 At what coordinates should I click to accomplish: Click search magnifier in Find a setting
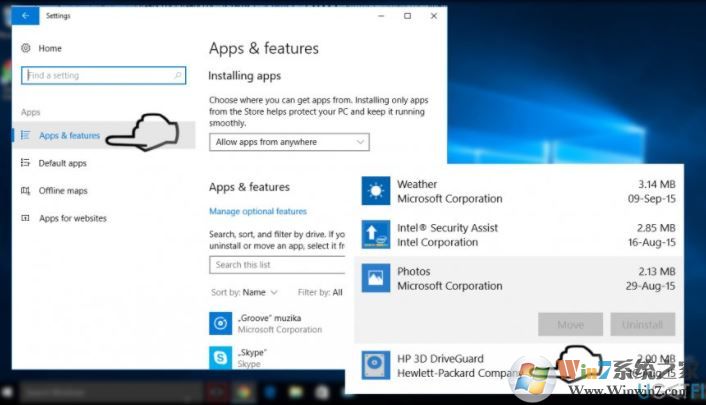pos(178,75)
